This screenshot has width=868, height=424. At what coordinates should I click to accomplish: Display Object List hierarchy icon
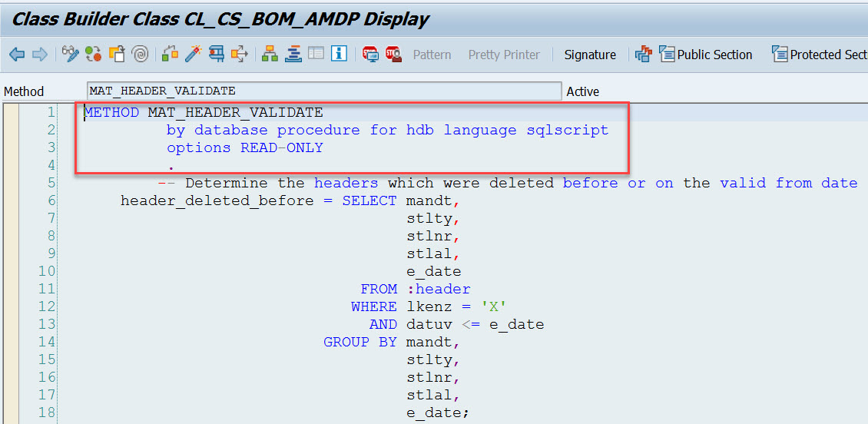270,54
